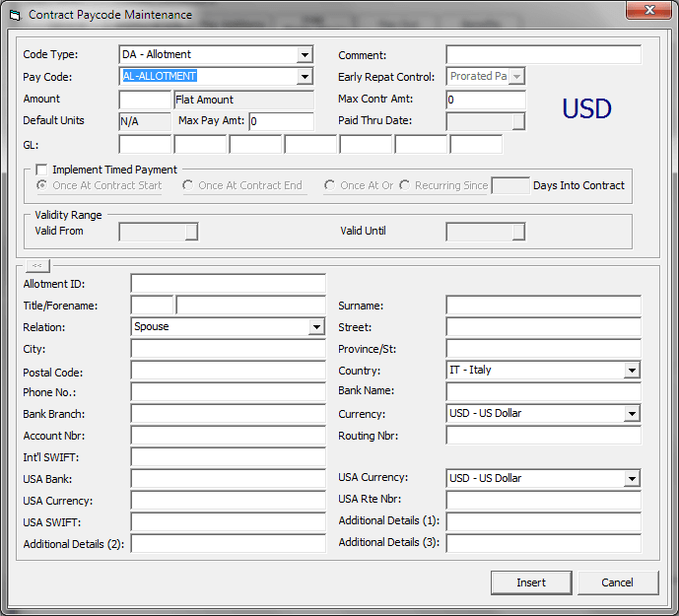Image resolution: width=679 pixels, height=616 pixels.
Task: Click the USA Rte Nbr field
Action: [543, 501]
